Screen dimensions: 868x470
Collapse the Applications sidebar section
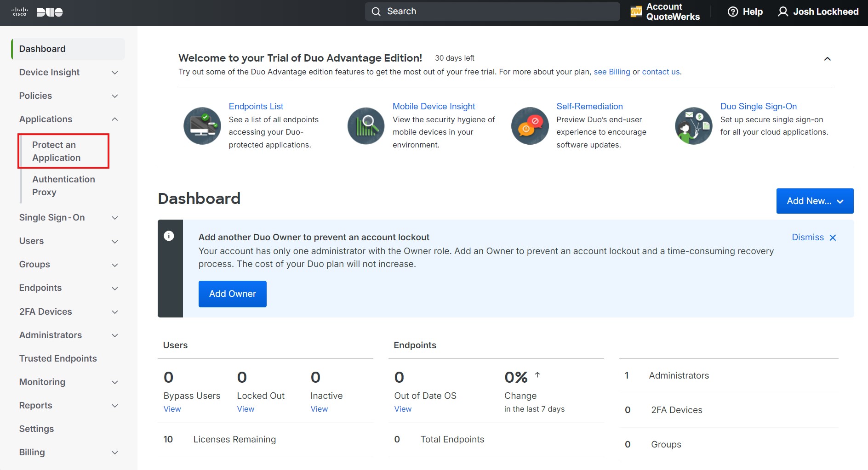pyautogui.click(x=114, y=119)
